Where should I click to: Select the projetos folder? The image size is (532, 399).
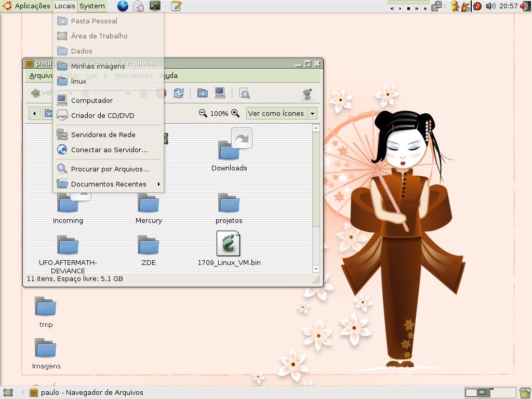(x=229, y=208)
